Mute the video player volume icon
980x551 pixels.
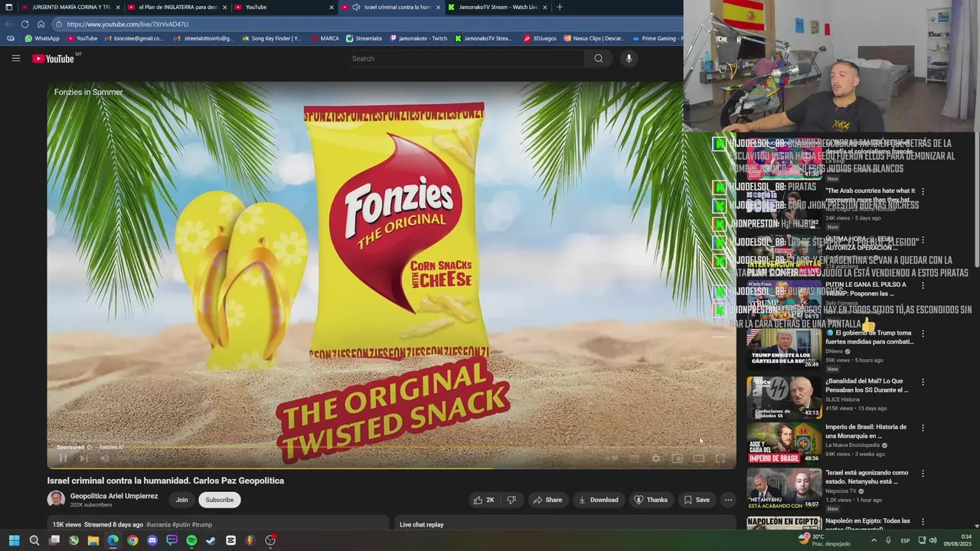coord(105,458)
